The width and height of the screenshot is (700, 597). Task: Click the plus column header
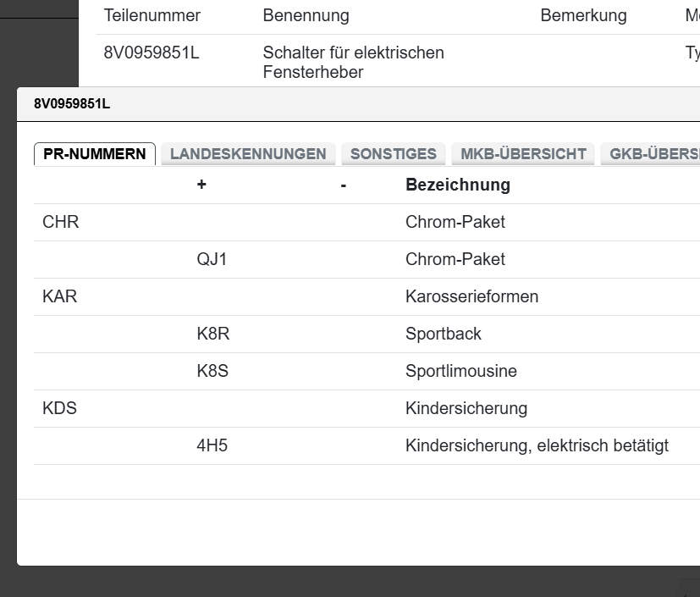tap(201, 185)
